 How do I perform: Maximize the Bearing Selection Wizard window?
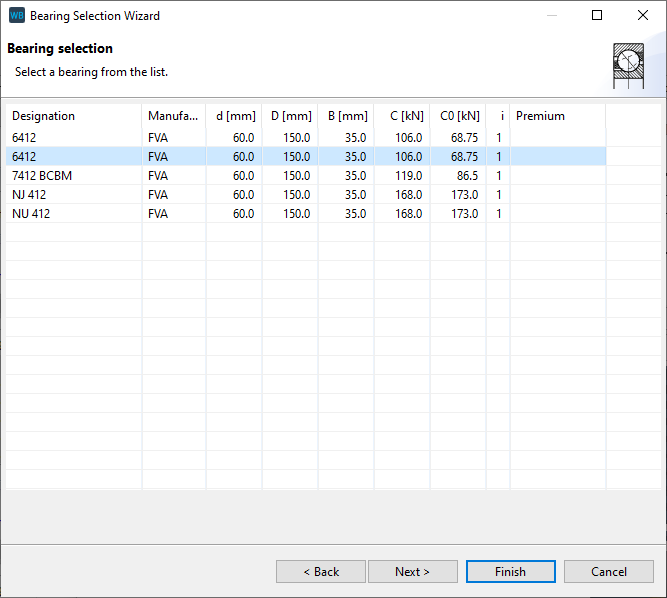coord(597,16)
